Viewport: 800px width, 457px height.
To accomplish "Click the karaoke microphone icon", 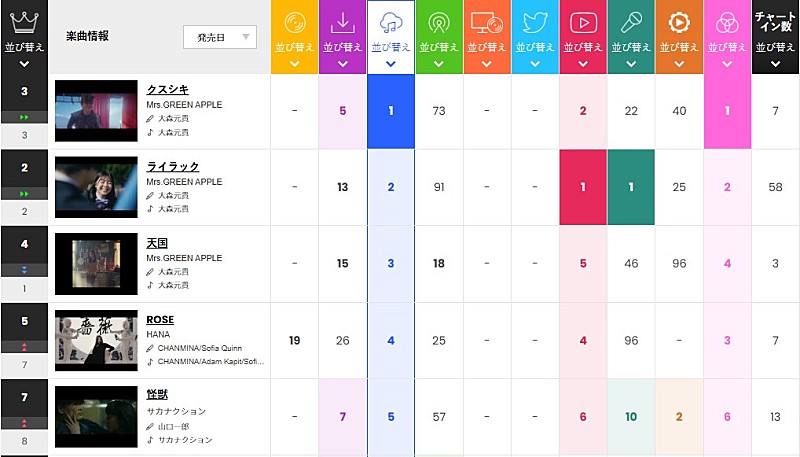I will [631, 22].
